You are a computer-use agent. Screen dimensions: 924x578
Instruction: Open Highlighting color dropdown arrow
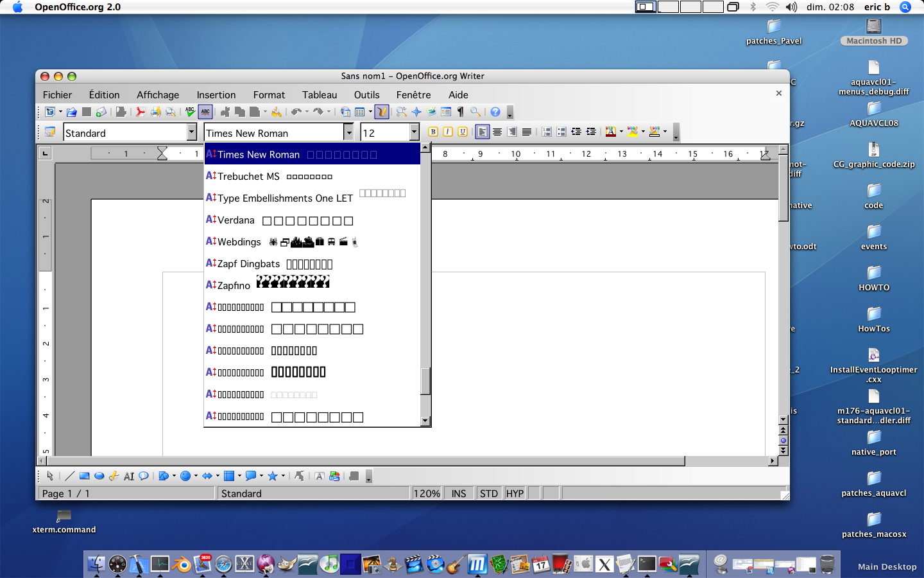click(x=643, y=131)
